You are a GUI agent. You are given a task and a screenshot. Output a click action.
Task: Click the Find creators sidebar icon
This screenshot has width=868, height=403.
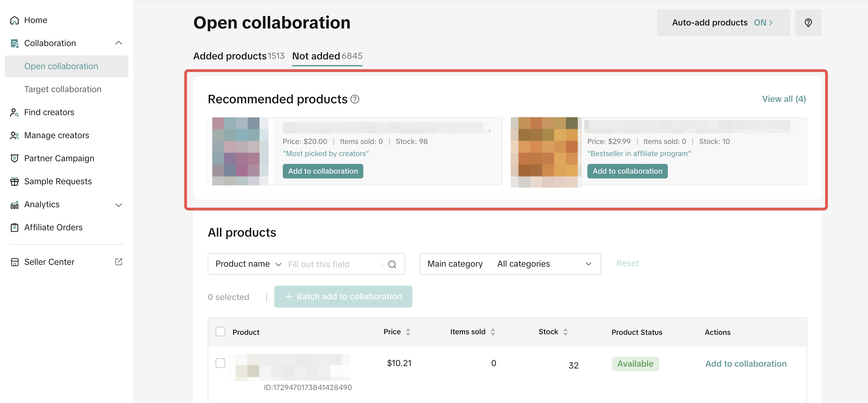14,112
